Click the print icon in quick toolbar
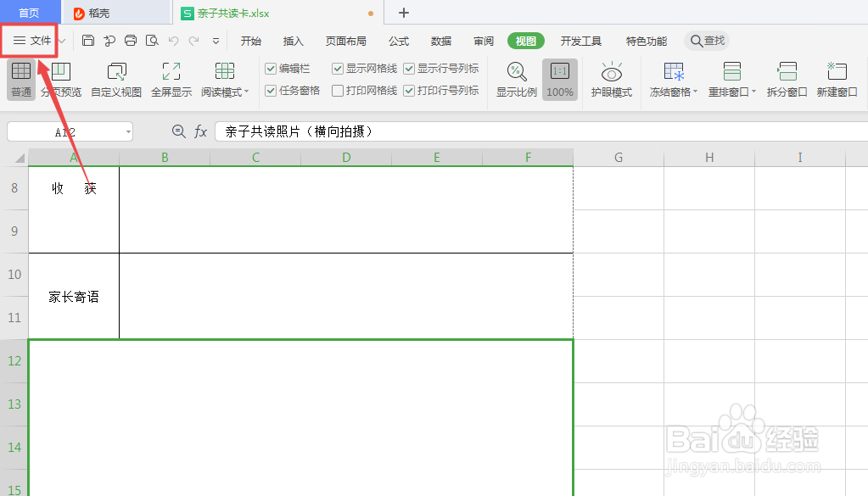Image resolution: width=868 pixels, height=496 pixels. [x=131, y=41]
